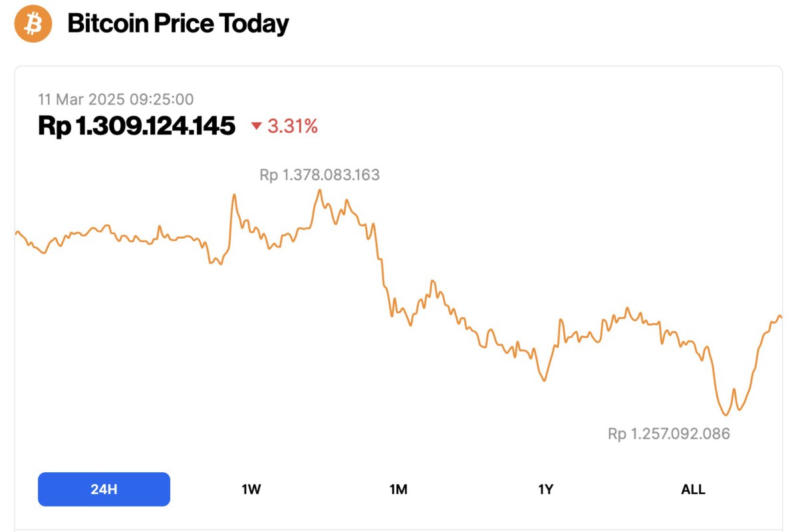Click the Bitcoin symbol inside the circle
Image resolution: width=792 pixels, height=532 pixels.
coord(32,23)
